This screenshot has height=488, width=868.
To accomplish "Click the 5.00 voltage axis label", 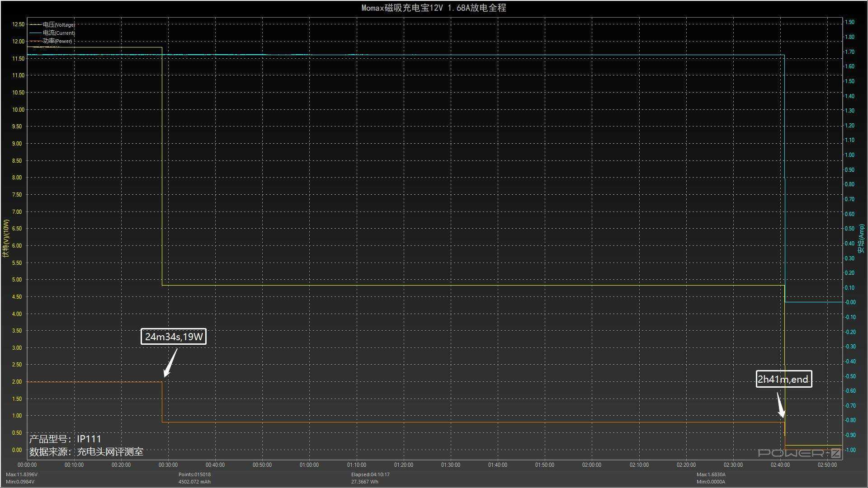I will pyautogui.click(x=17, y=280).
